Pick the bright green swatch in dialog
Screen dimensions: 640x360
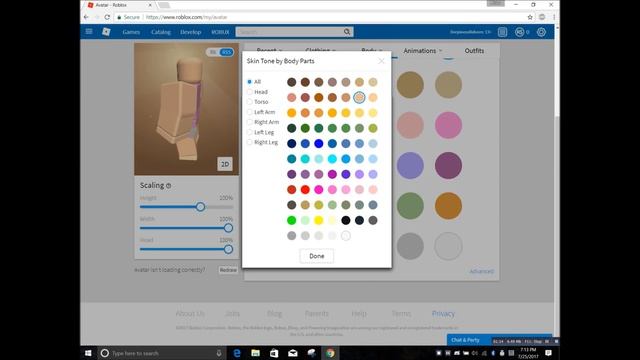click(x=291, y=220)
